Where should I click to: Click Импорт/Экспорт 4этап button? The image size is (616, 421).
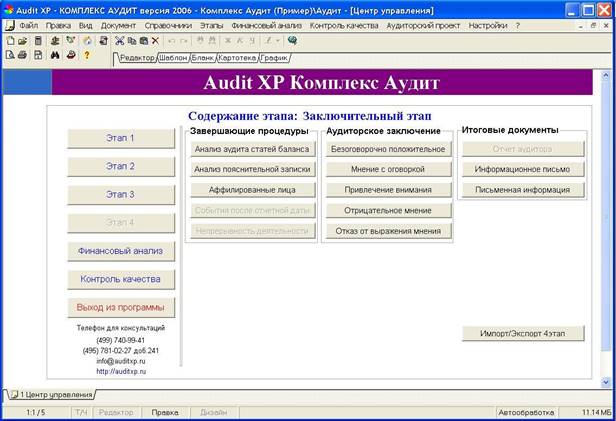click(x=523, y=334)
